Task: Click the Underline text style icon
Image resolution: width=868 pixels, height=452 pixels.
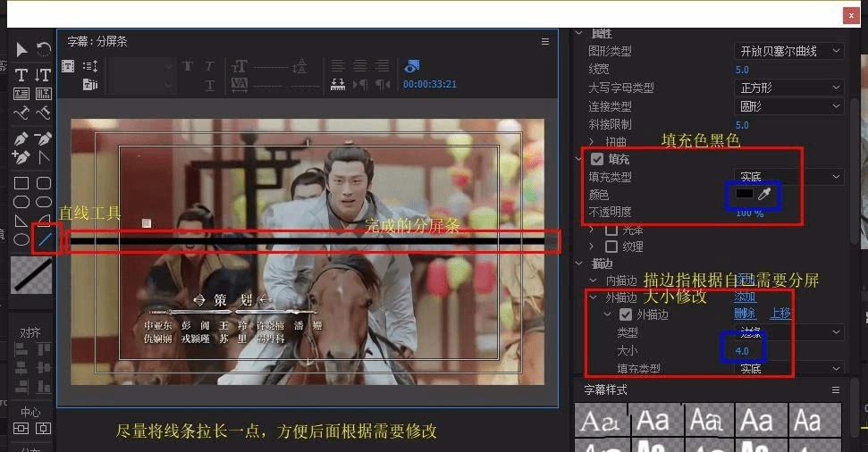Action: tap(209, 85)
